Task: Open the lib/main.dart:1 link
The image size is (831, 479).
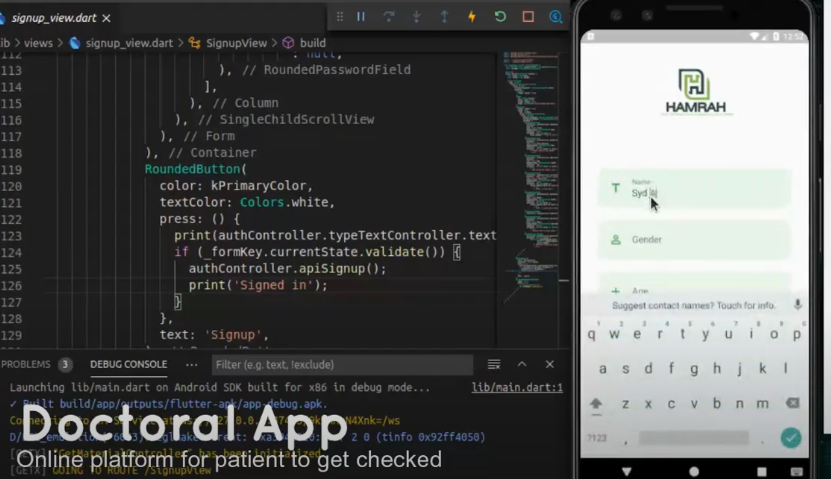Action: [517, 388]
